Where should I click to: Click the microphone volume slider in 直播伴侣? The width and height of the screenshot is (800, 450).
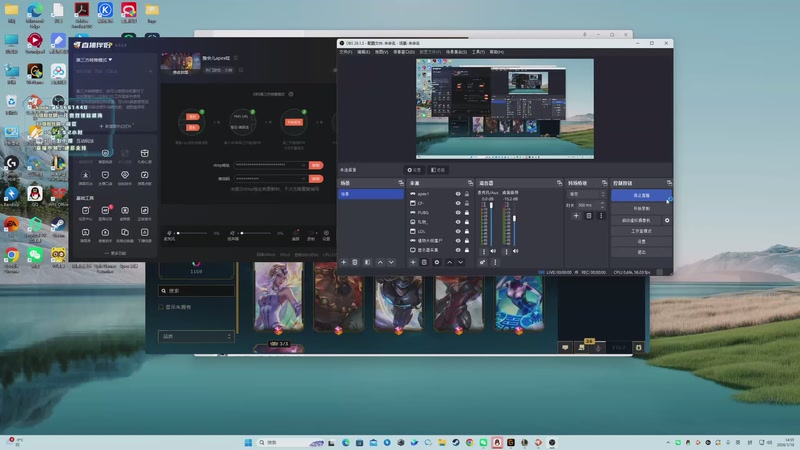(192, 233)
